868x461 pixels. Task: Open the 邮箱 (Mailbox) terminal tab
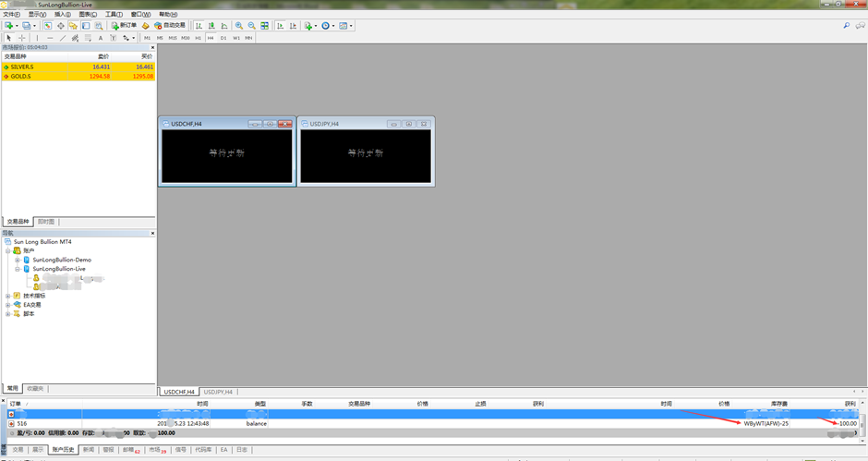click(130, 450)
